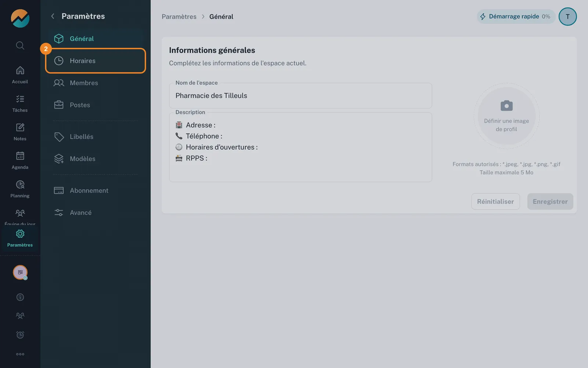The width and height of the screenshot is (588, 368).
Task: Select Membres in settings menu
Action: click(96, 83)
